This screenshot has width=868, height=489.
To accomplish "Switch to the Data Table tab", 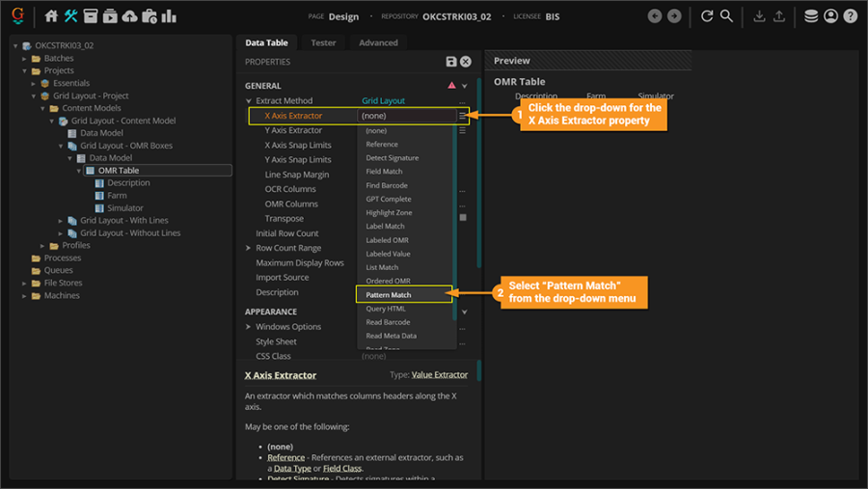I will pos(266,42).
